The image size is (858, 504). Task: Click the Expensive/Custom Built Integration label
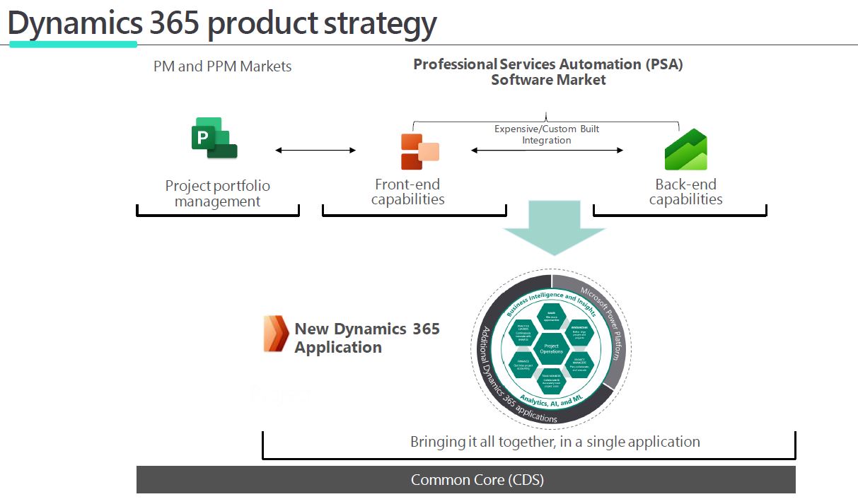546,134
